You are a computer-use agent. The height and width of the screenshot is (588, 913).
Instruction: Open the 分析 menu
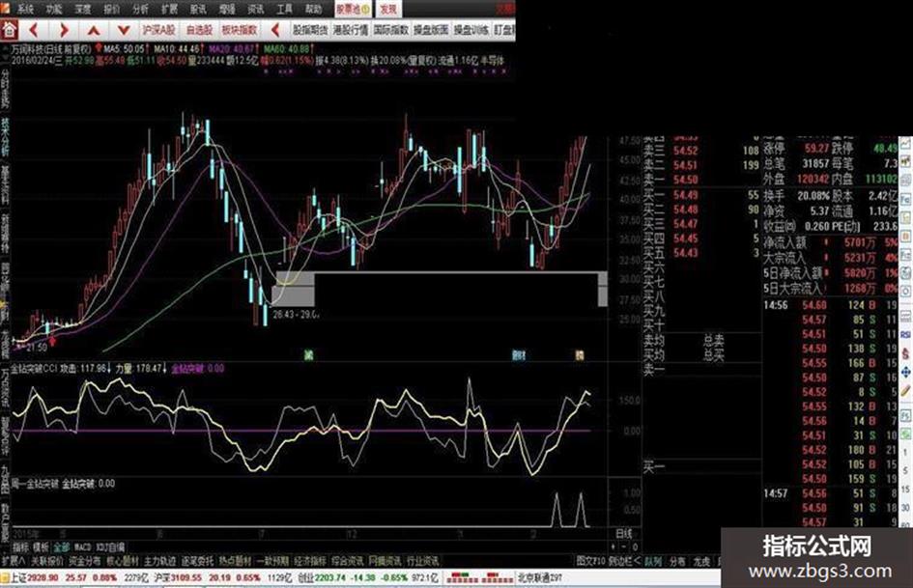(140, 9)
